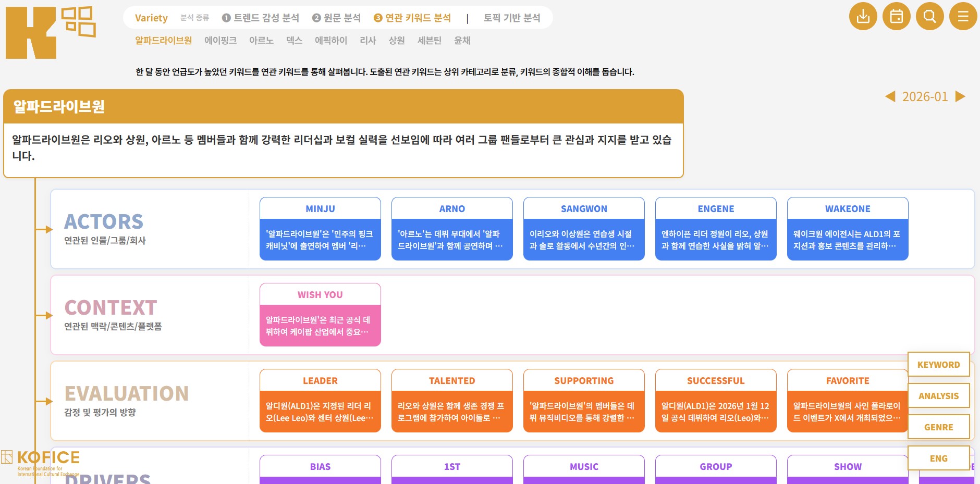Viewport: 980px width, 484px height.
Task: Open the calendar icon button
Action: click(x=896, y=16)
